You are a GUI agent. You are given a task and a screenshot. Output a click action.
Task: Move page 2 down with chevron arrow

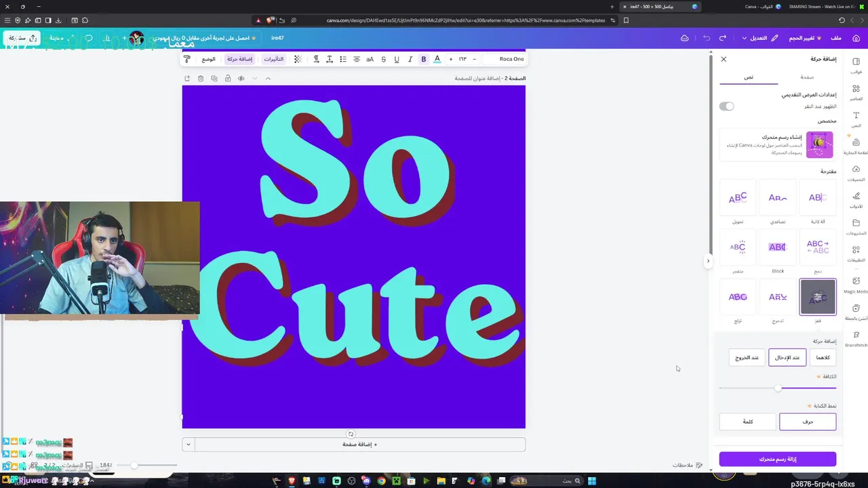[254, 79]
